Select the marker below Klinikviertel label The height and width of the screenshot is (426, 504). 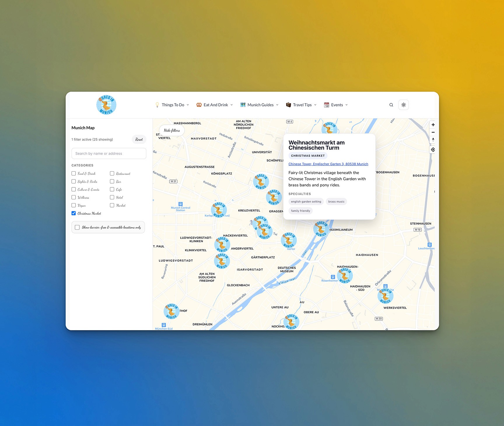[x=222, y=261]
